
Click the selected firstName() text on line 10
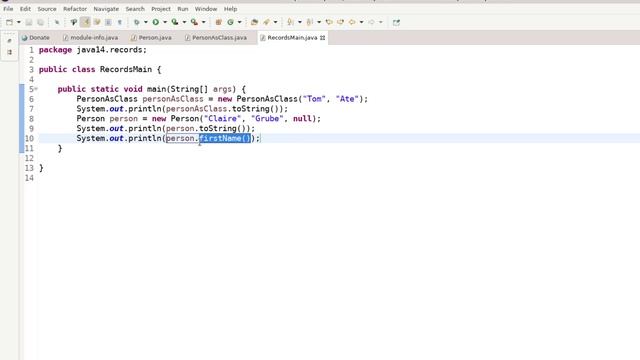coord(224,138)
